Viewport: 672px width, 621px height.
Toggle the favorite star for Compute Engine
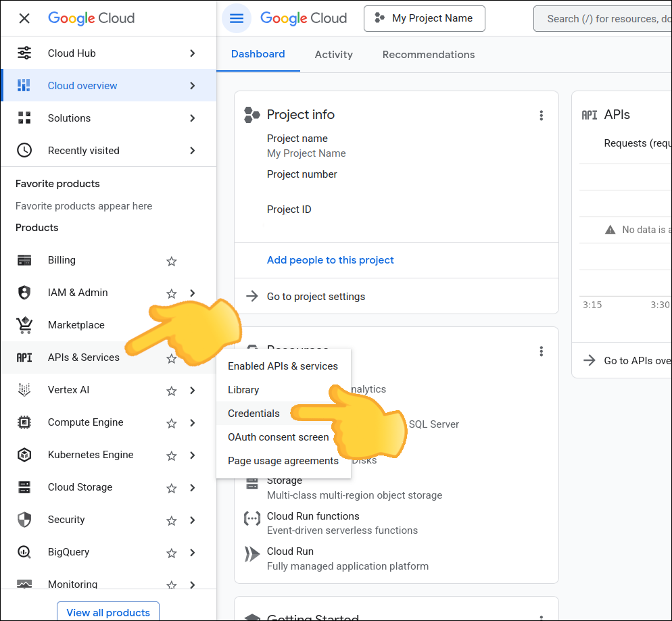[x=171, y=422]
